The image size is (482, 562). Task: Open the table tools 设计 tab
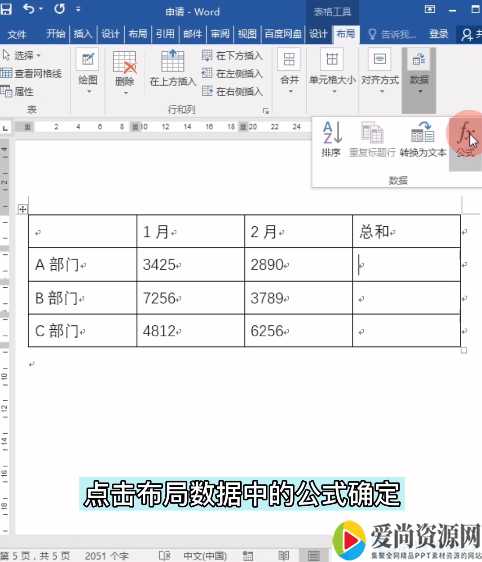(318, 34)
